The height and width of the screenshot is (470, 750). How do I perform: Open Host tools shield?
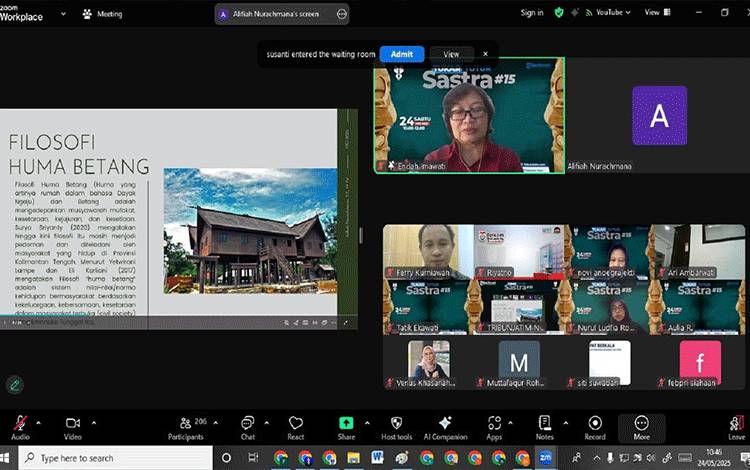[x=397, y=427]
